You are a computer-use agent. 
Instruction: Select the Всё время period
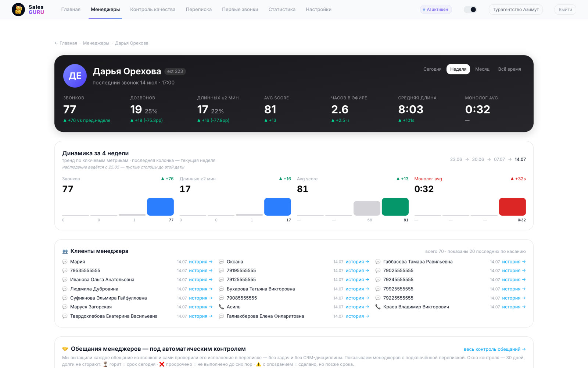click(509, 69)
